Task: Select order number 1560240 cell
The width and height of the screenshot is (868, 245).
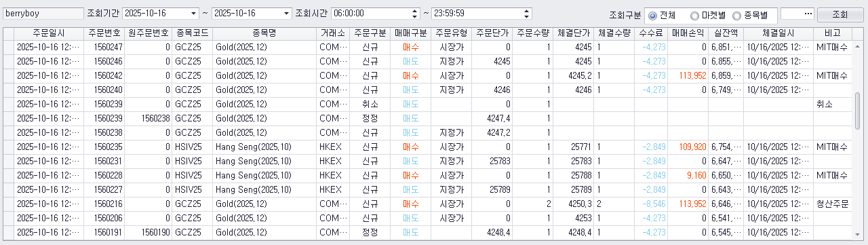Action: click(104, 90)
